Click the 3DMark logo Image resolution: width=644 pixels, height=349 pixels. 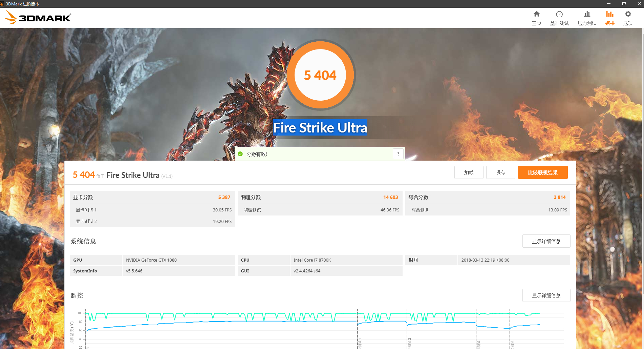[x=38, y=17]
